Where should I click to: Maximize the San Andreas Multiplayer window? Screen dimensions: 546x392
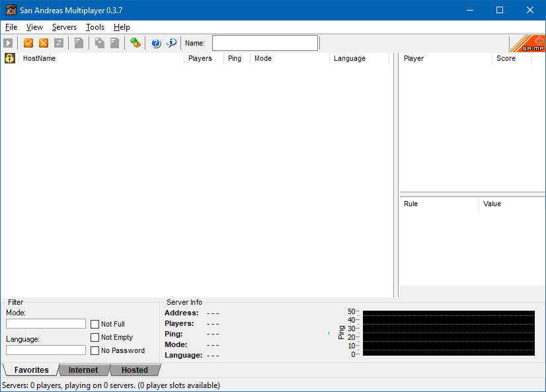pyautogui.click(x=500, y=10)
